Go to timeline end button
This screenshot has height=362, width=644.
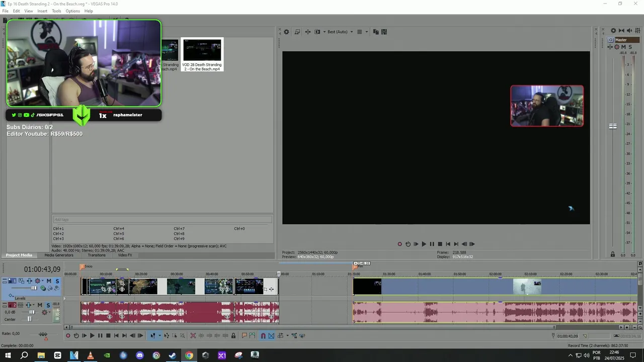(x=124, y=335)
